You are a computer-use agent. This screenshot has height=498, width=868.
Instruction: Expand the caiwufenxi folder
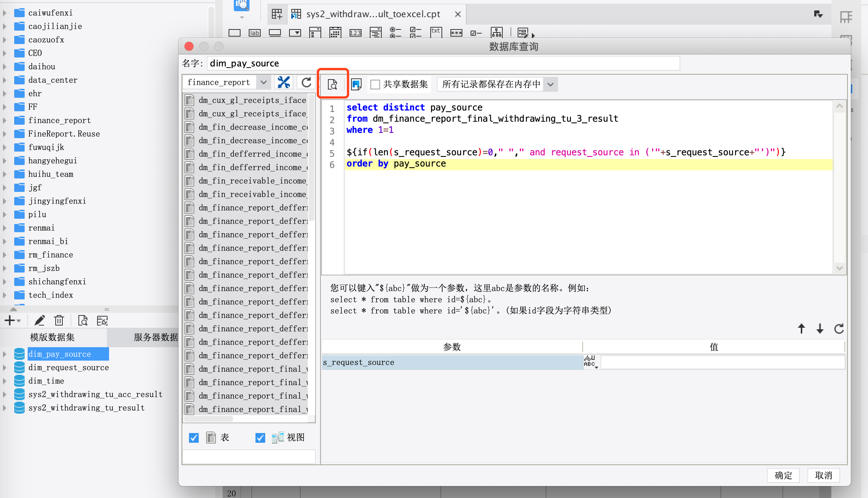4,13
